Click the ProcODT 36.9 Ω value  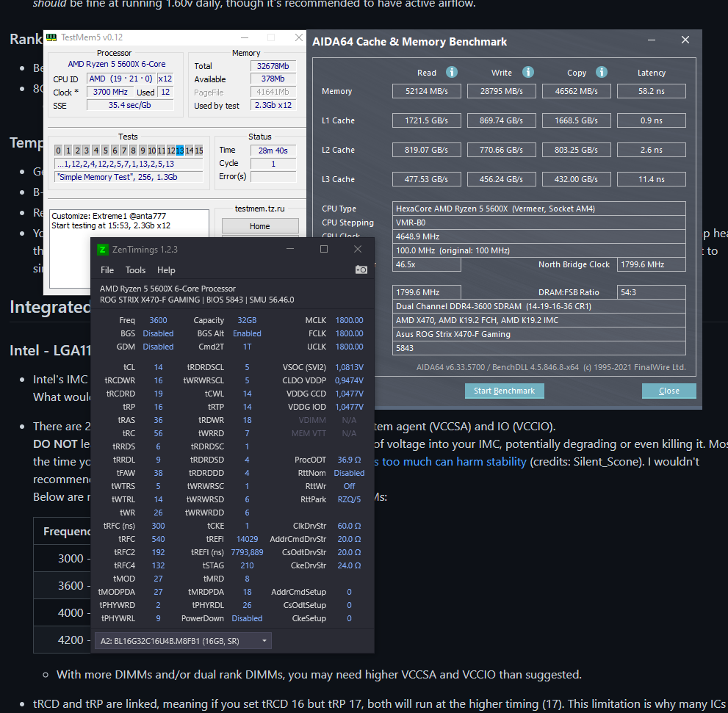349,460
